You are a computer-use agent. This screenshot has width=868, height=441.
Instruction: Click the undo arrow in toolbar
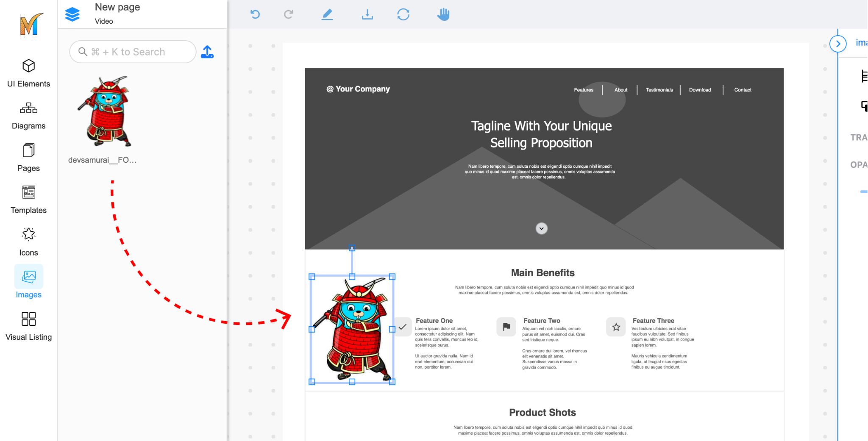255,14
